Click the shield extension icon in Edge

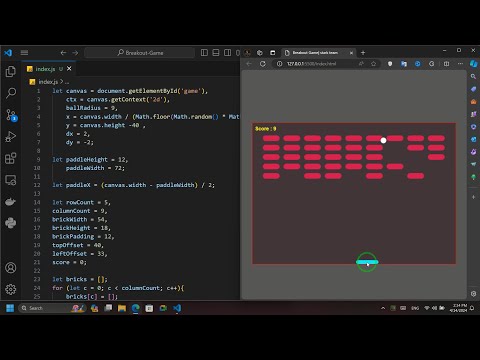pyautogui.click(x=390, y=64)
